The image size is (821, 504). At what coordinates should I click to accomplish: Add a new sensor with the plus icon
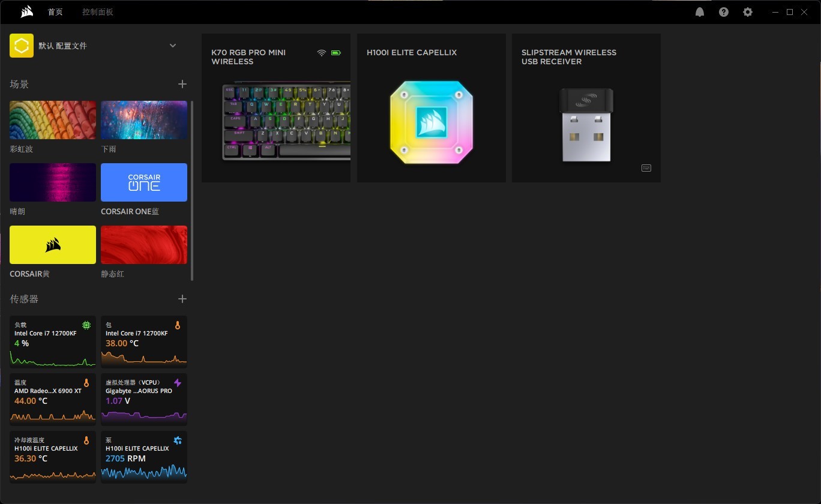[182, 299]
